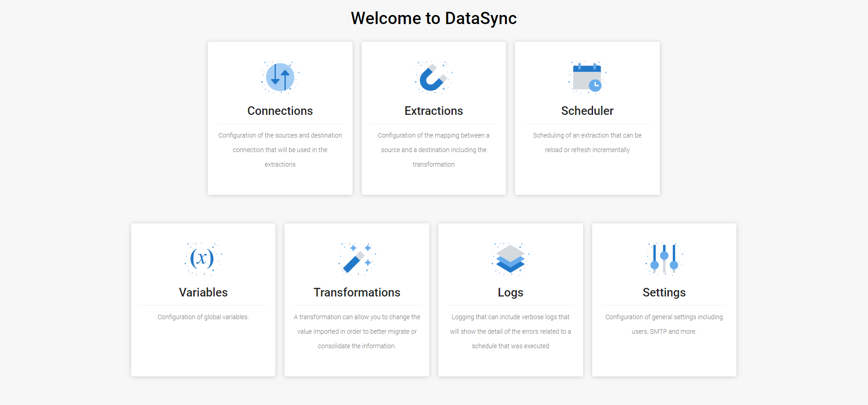Click the Extractions description about mapping configuration
This screenshot has height=405, width=868.
click(434, 150)
